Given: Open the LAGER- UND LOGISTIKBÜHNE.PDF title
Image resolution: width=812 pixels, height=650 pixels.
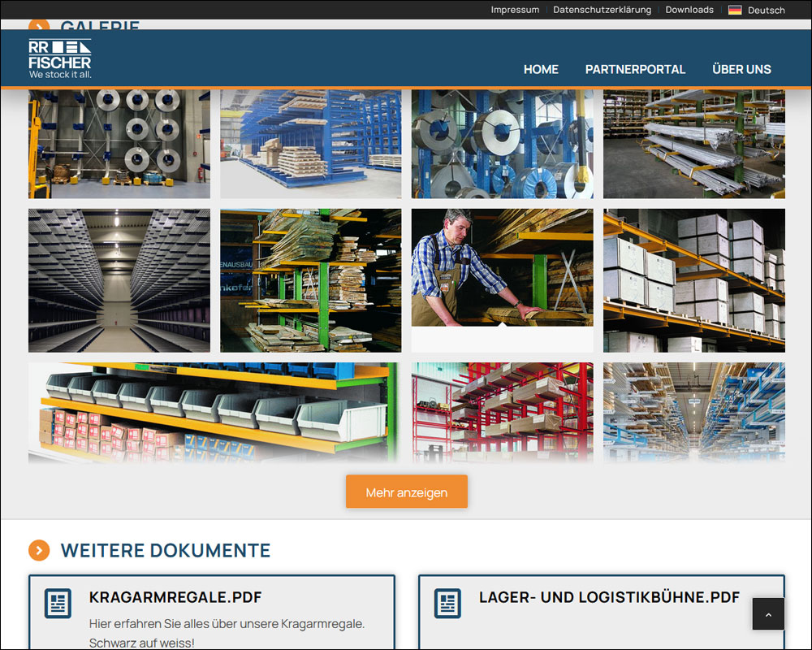Looking at the screenshot, I should coord(609,597).
